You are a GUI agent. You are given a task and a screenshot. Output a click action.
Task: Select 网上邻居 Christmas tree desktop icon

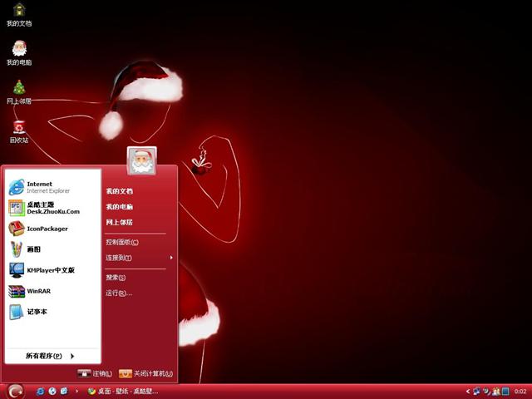coord(18,90)
